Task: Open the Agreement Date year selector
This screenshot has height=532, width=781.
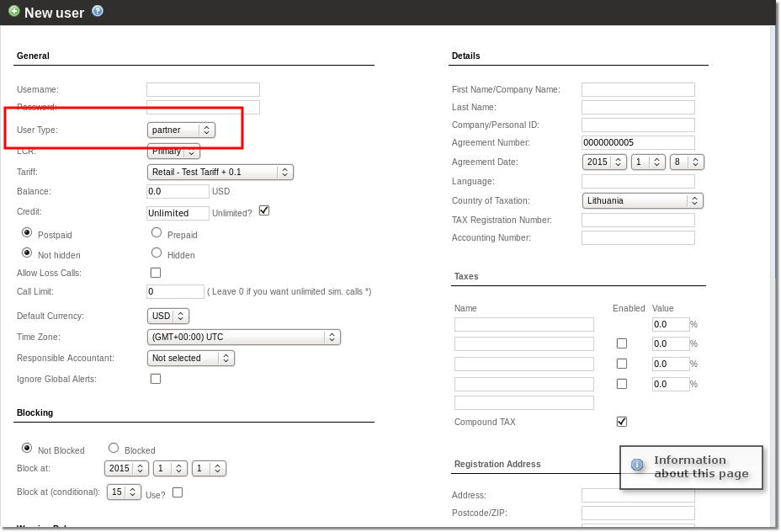Action: click(x=604, y=162)
